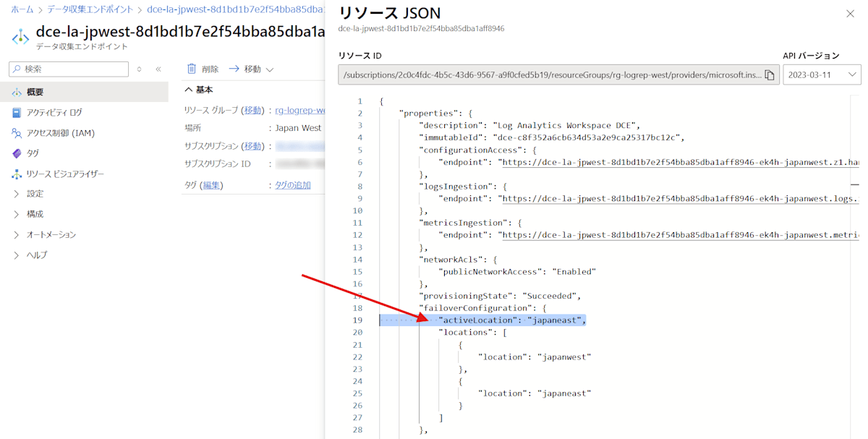Open the データ収集エンドポイント breadcrumb
The width and height of the screenshot is (868, 439).
pyautogui.click(x=90, y=10)
